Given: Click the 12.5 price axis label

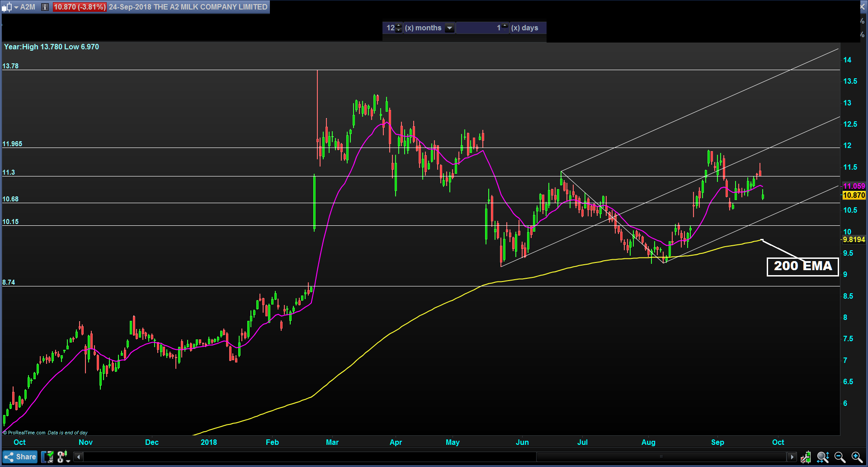Looking at the screenshot, I should click(850, 124).
